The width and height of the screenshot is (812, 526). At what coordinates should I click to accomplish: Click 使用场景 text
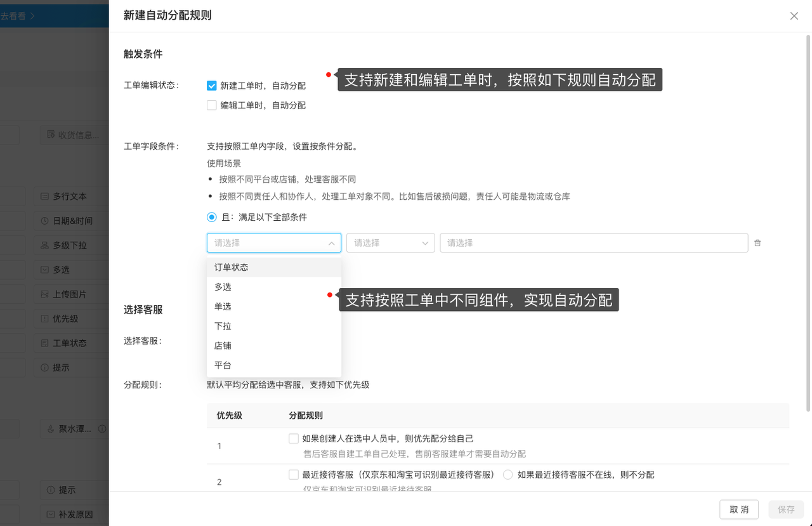click(224, 163)
